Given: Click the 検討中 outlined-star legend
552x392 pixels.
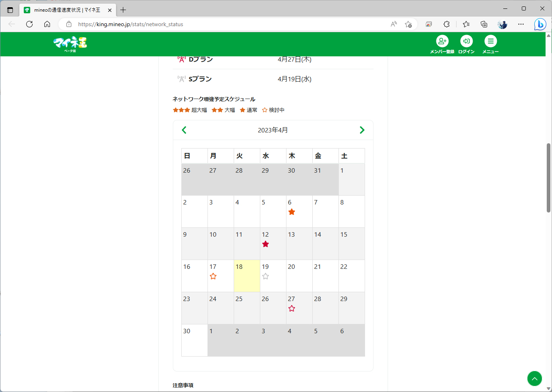Looking at the screenshot, I should coord(273,110).
